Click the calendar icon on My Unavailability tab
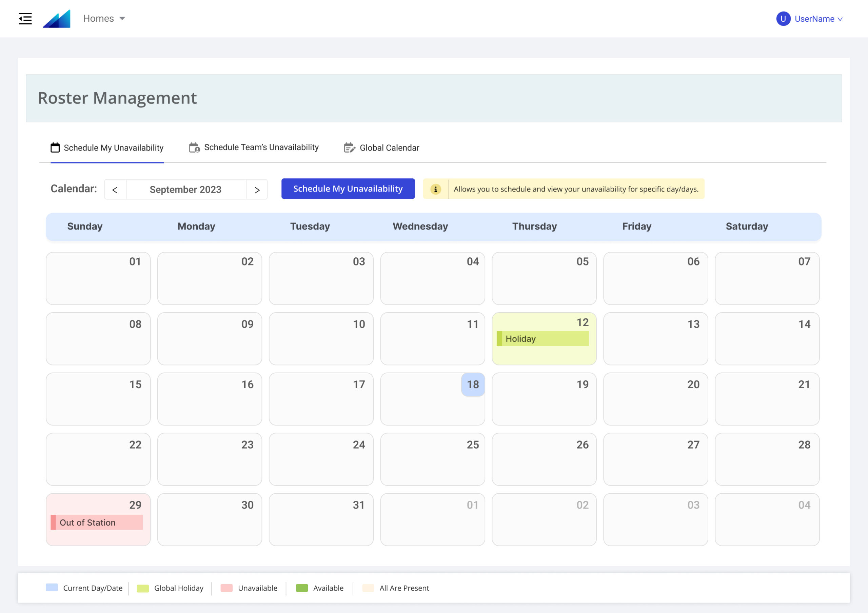Image resolution: width=868 pixels, height=613 pixels. (55, 147)
